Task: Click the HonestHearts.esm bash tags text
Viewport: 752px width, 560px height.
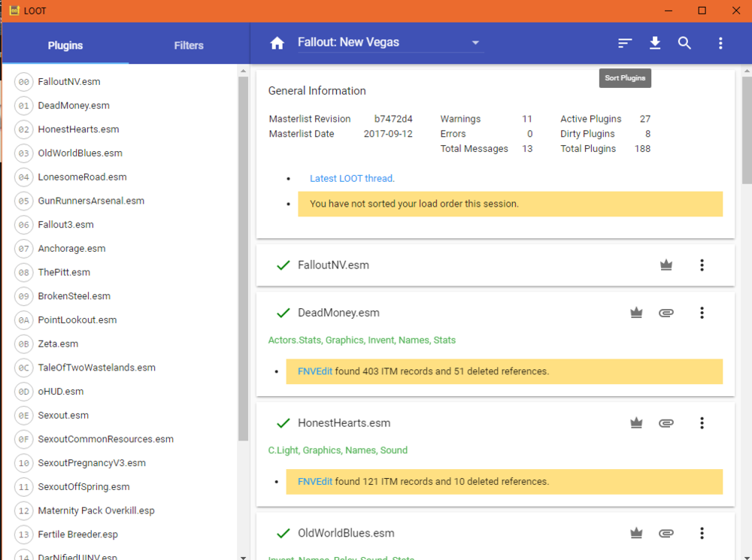Action: pos(338,450)
